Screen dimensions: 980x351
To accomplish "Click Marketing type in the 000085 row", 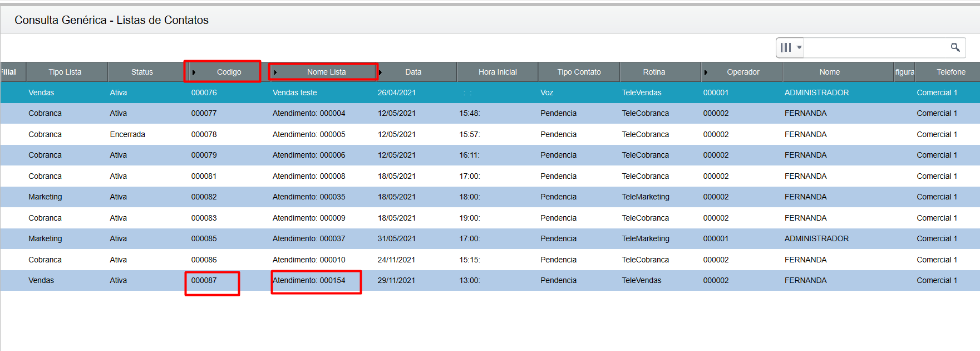I will 45,238.
